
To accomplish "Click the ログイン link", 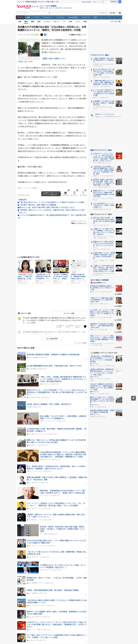I will tap(42, 8).
